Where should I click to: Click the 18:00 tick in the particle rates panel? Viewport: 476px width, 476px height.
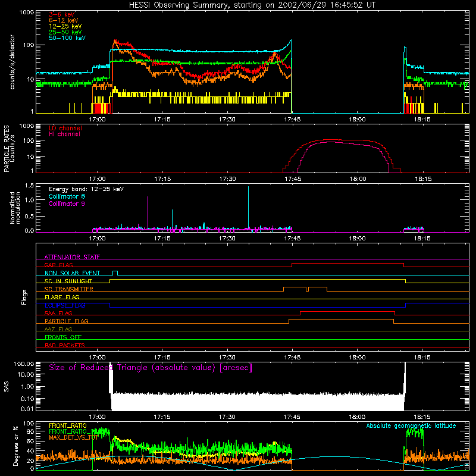click(358, 179)
